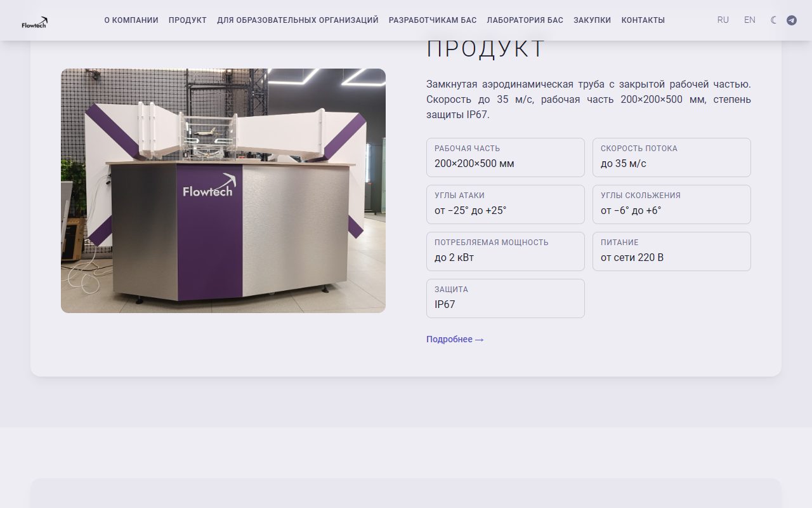Open the ПРОДУКТ menu item
The height and width of the screenshot is (508, 812).
(188, 20)
